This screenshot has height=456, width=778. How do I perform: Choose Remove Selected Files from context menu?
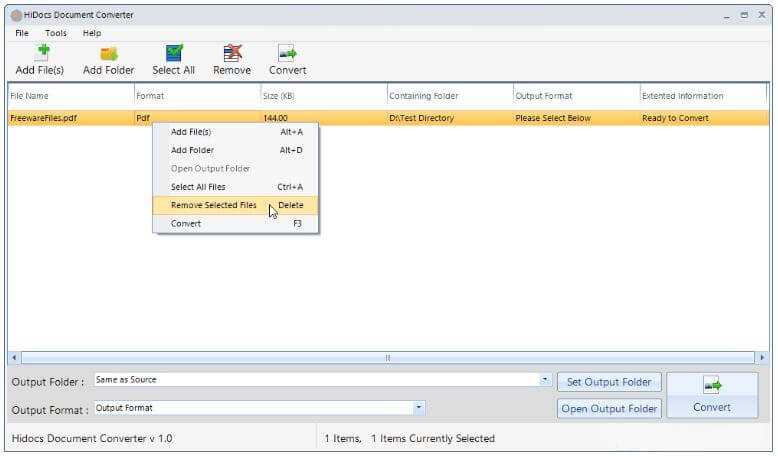(x=213, y=205)
